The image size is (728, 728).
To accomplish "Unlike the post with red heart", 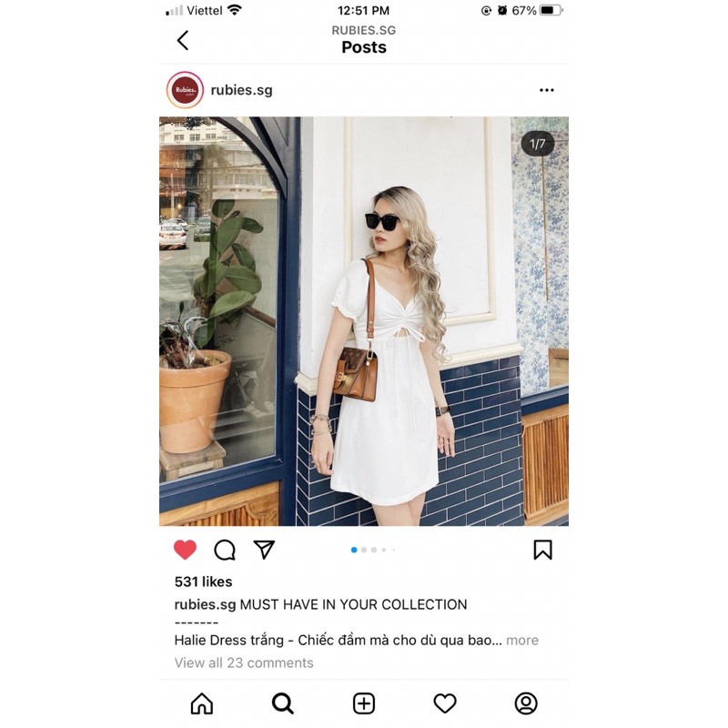I will (x=185, y=550).
